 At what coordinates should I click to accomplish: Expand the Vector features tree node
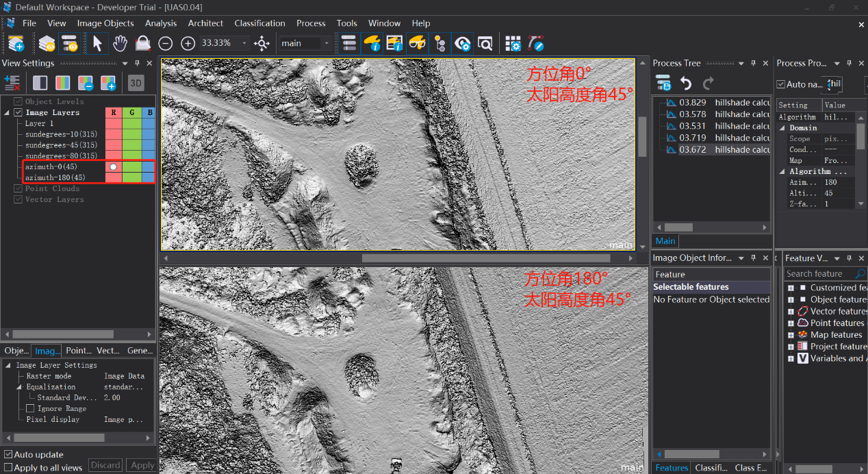click(x=791, y=311)
